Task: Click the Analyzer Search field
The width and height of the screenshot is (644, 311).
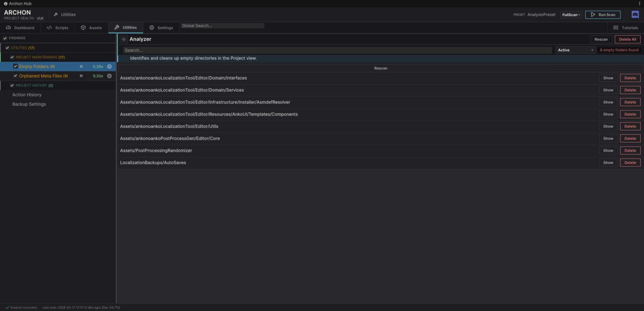Action: (x=337, y=50)
